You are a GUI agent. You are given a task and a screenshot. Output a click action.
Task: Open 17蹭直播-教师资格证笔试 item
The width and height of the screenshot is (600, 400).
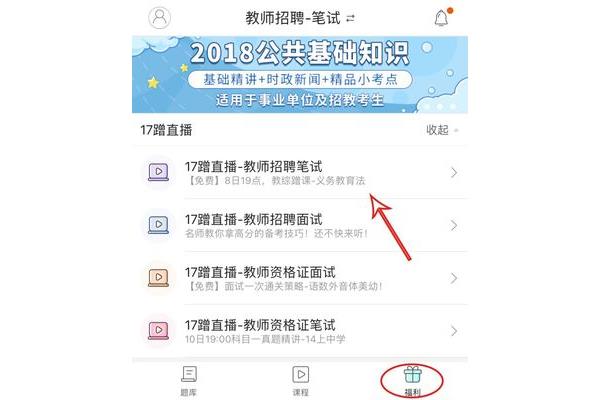[x=300, y=331]
